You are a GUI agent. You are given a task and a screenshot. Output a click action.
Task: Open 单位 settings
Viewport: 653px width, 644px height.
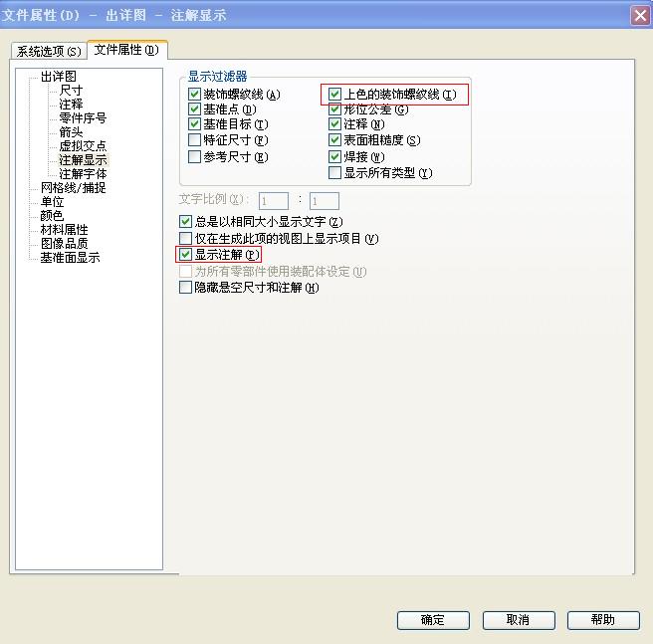pyautogui.click(x=52, y=202)
